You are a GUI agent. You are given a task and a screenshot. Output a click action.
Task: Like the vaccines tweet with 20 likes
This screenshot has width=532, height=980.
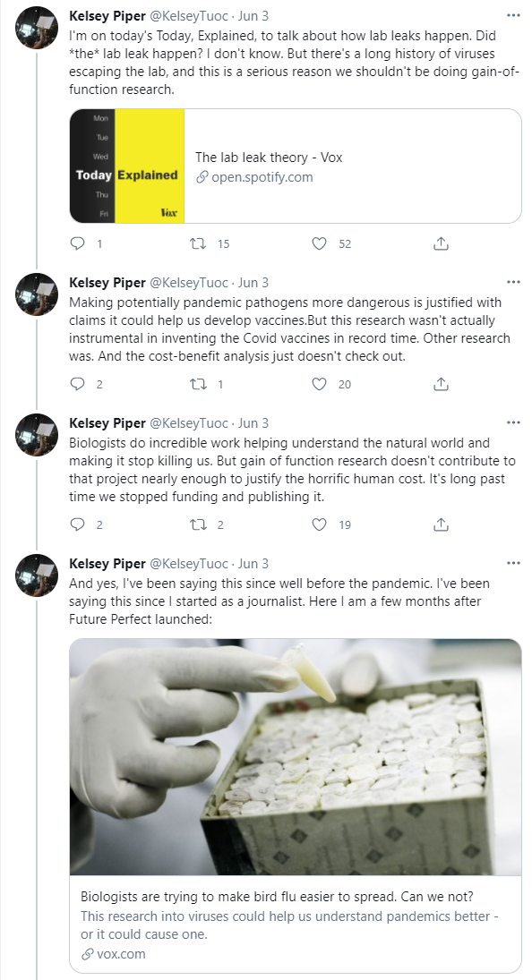[319, 384]
